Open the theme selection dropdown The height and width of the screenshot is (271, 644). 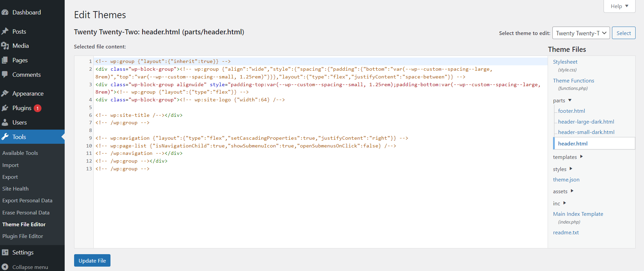pyautogui.click(x=581, y=33)
